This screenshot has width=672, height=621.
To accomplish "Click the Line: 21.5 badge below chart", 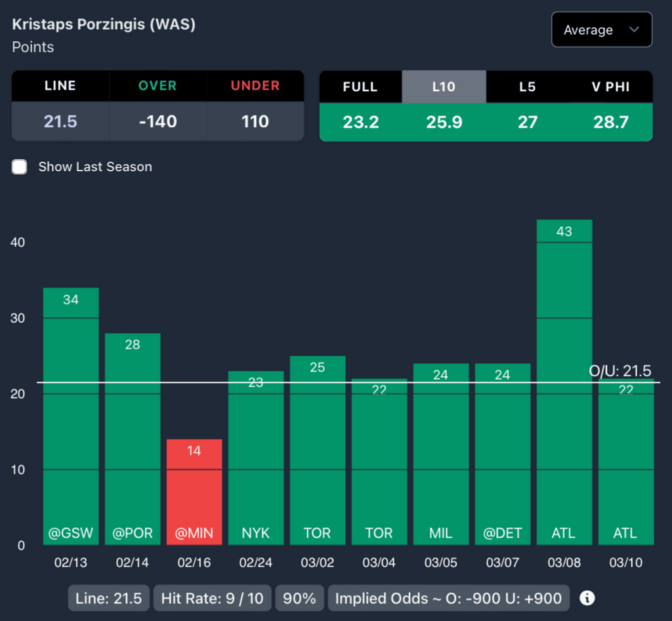I will [109, 598].
